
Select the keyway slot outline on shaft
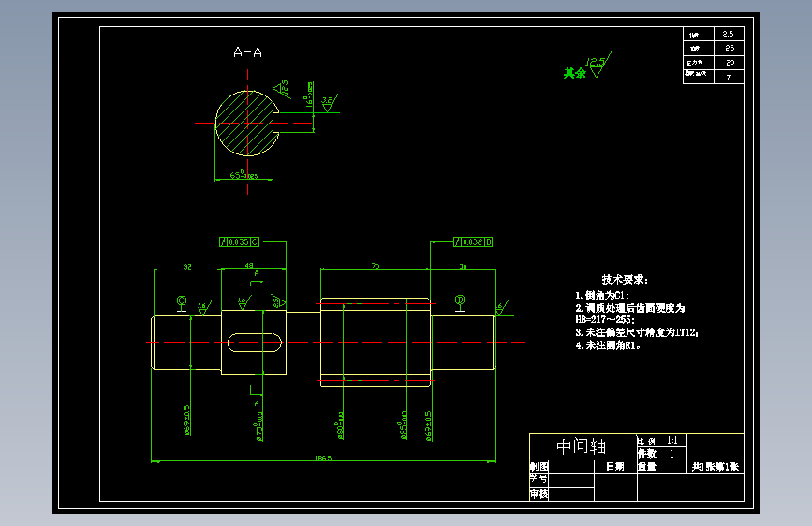click(x=255, y=343)
